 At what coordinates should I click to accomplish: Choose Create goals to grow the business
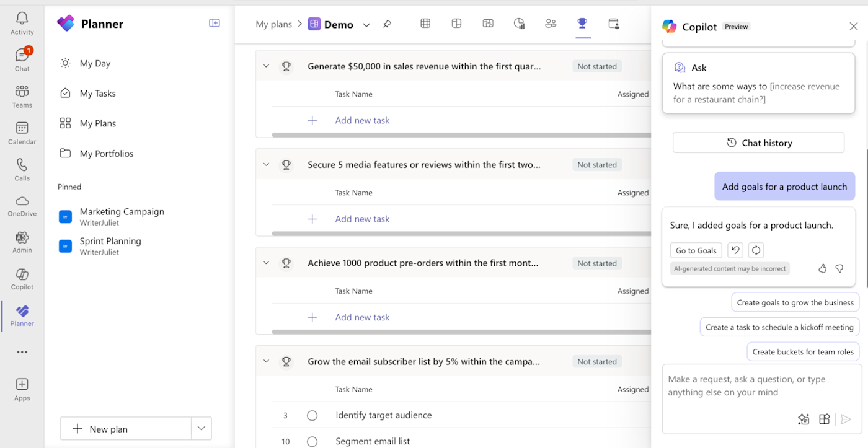[795, 303]
